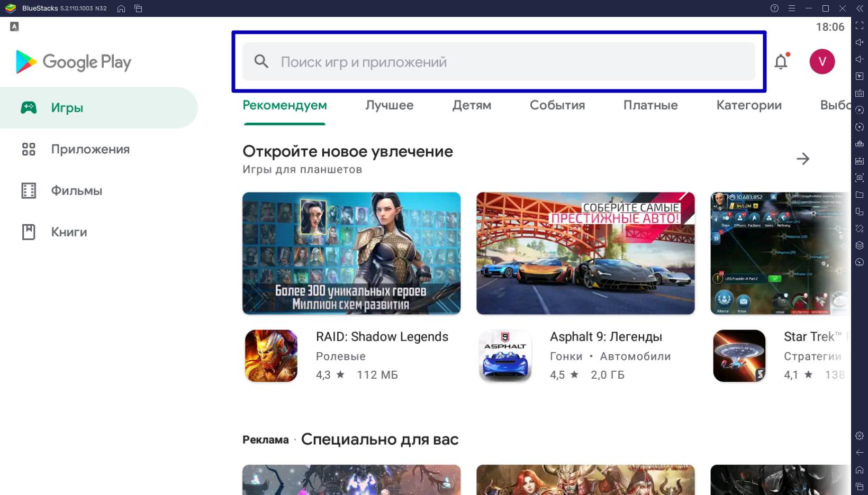Click the keyboard indicator A icon

point(14,26)
